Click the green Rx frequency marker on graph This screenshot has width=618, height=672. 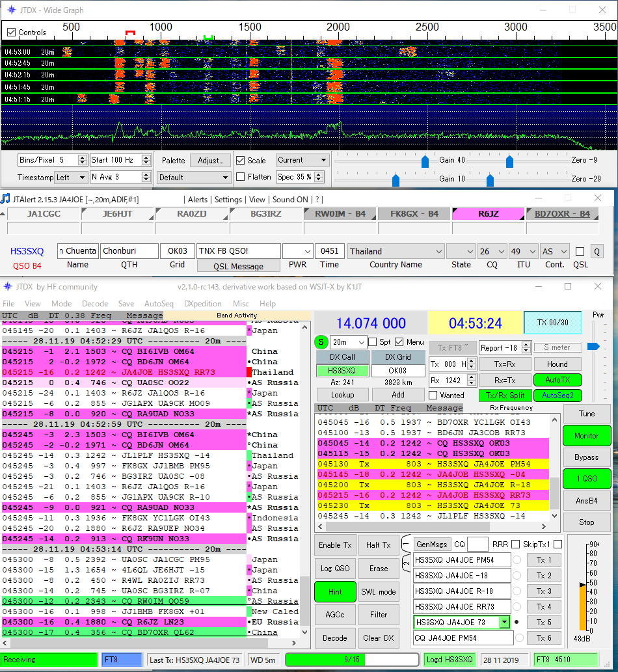pyautogui.click(x=209, y=38)
